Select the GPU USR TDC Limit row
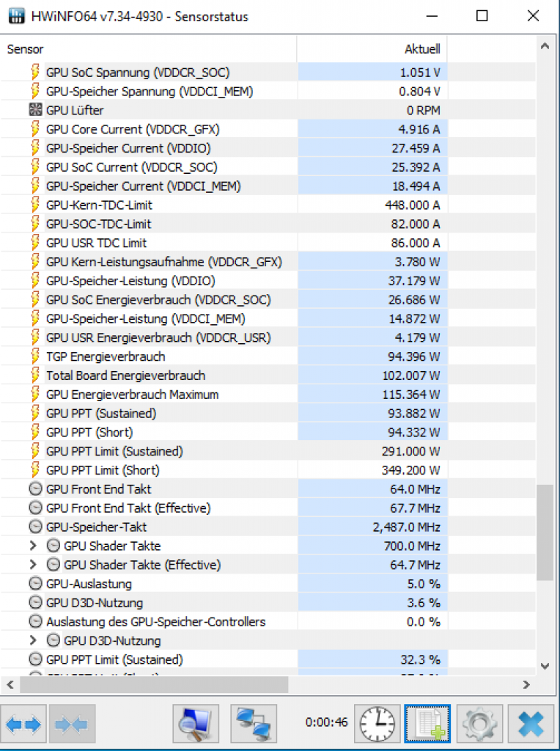560x751 pixels. 268,243
